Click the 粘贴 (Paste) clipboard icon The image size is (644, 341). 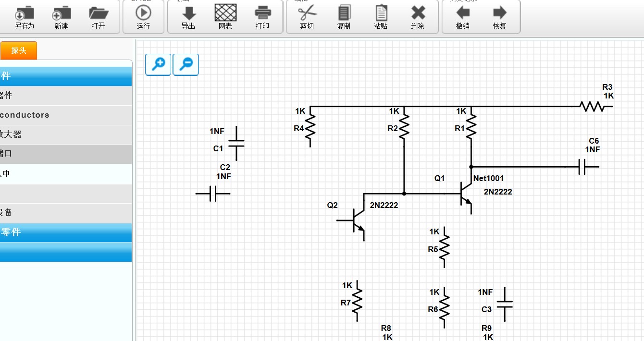381,12
